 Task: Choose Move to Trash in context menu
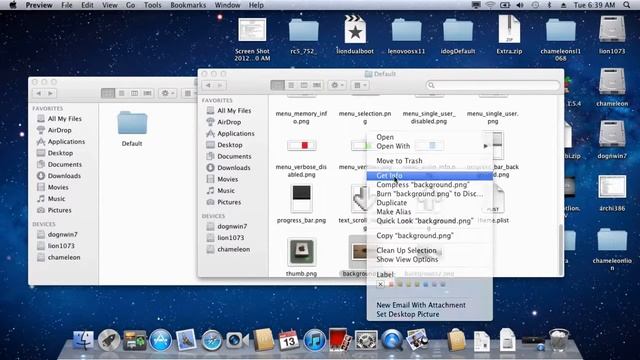click(429, 161)
